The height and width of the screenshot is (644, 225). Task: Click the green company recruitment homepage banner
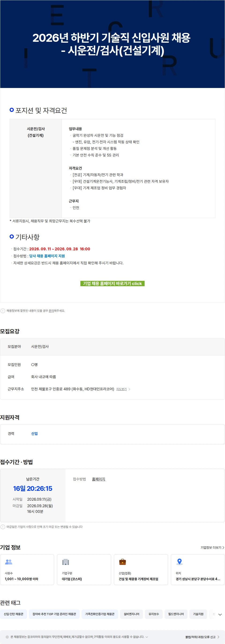coord(112,283)
